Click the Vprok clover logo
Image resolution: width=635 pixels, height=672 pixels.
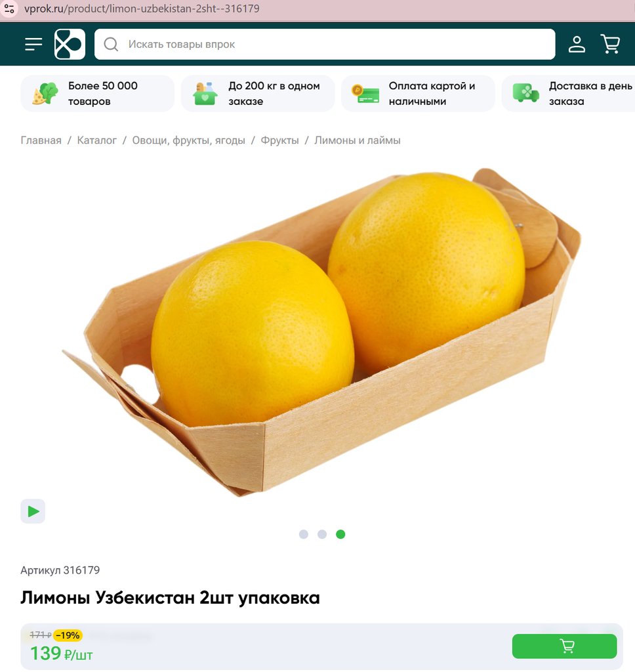tap(70, 44)
